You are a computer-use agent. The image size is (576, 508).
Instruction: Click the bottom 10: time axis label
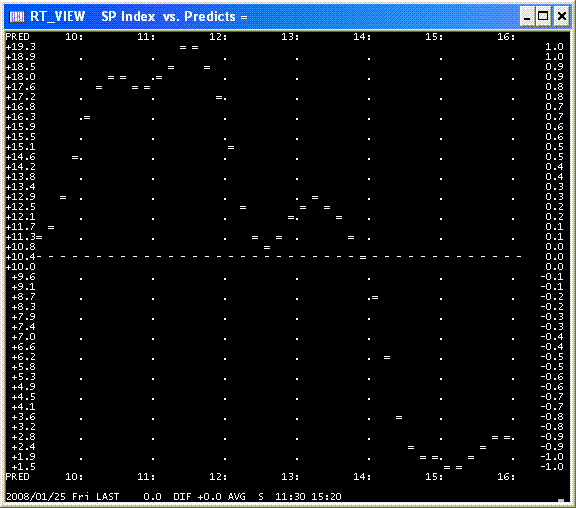[74, 476]
